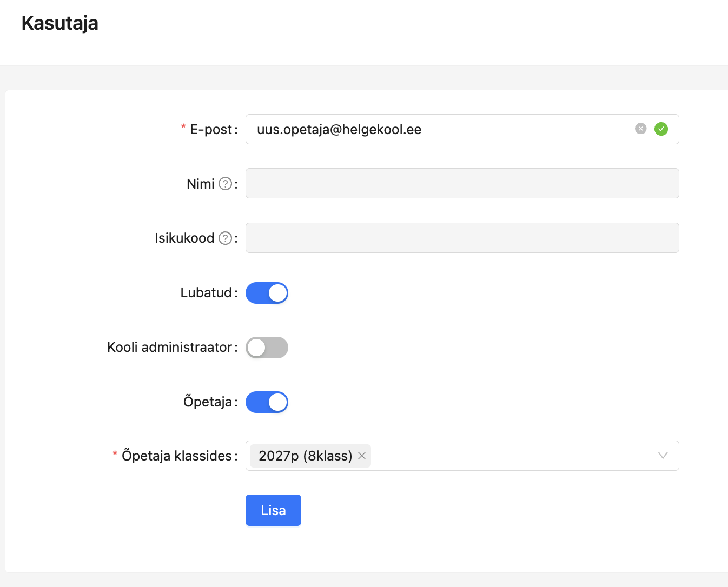Viewport: 728px width, 587px height.
Task: Remove the 2027p (8klass) tag
Action: pyautogui.click(x=362, y=456)
